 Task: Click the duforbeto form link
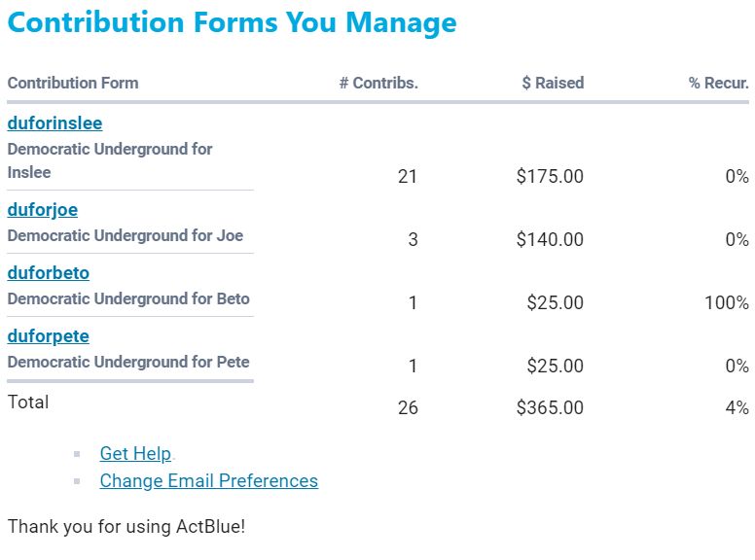coord(49,273)
